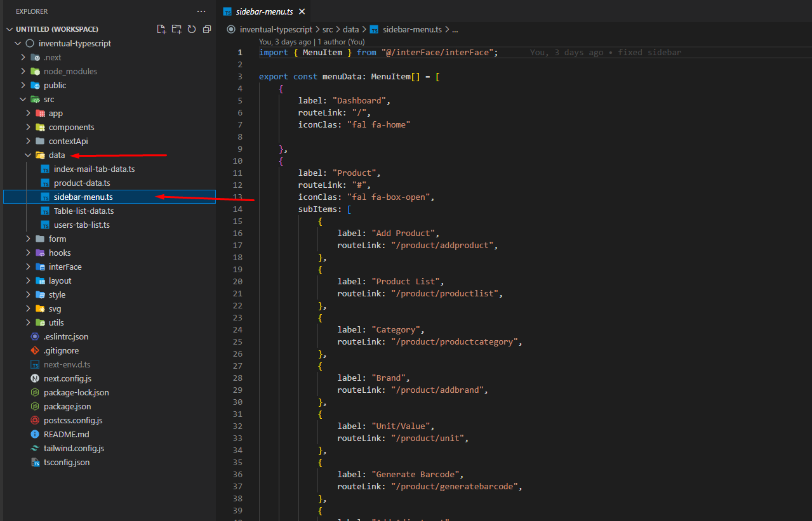Refresh the Explorer tree
Viewport: 812px width, 521px height.
(192, 29)
